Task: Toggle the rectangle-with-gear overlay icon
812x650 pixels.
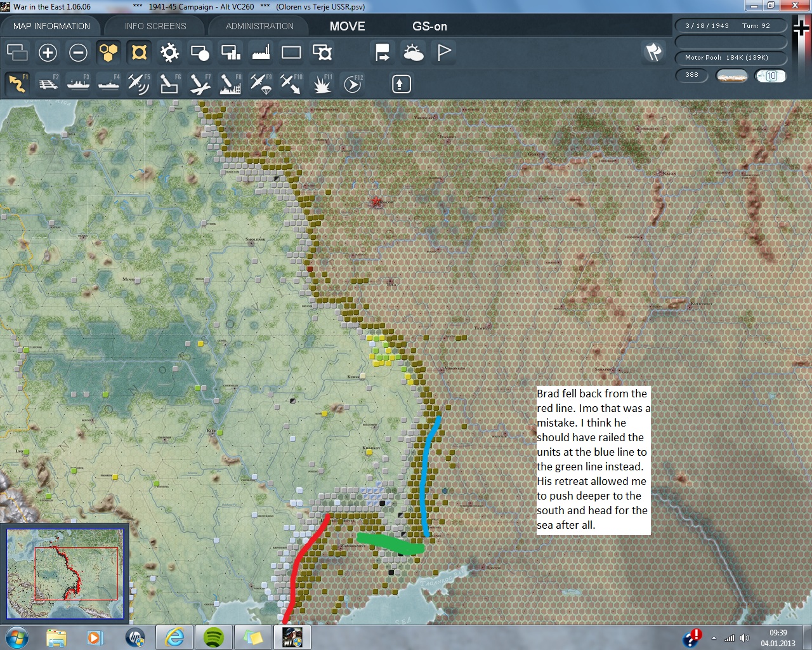Action: (x=322, y=52)
